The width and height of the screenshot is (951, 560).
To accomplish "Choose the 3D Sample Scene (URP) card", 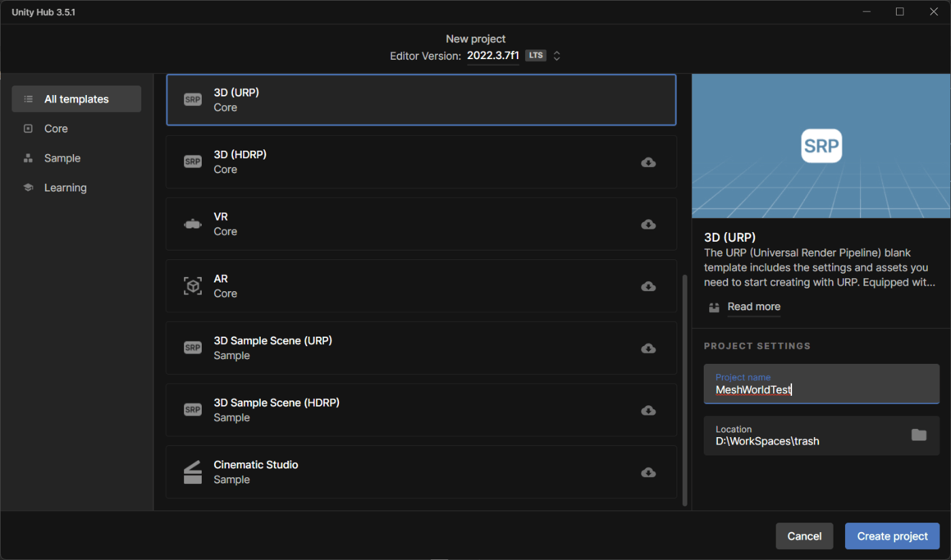I will [x=421, y=348].
